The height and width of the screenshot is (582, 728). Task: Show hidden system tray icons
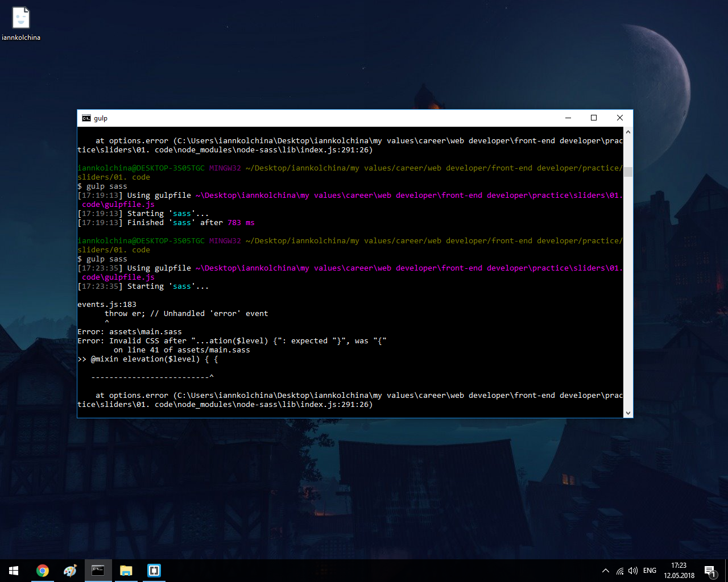pyautogui.click(x=606, y=571)
